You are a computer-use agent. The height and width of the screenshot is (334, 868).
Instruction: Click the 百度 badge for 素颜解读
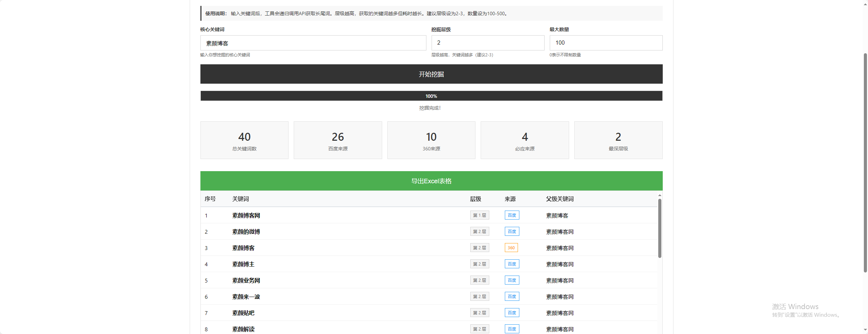(x=512, y=329)
